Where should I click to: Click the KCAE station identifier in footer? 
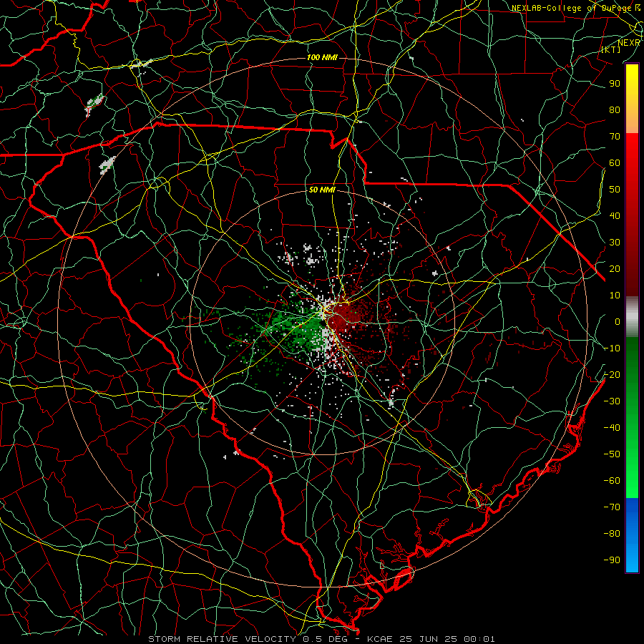380,639
